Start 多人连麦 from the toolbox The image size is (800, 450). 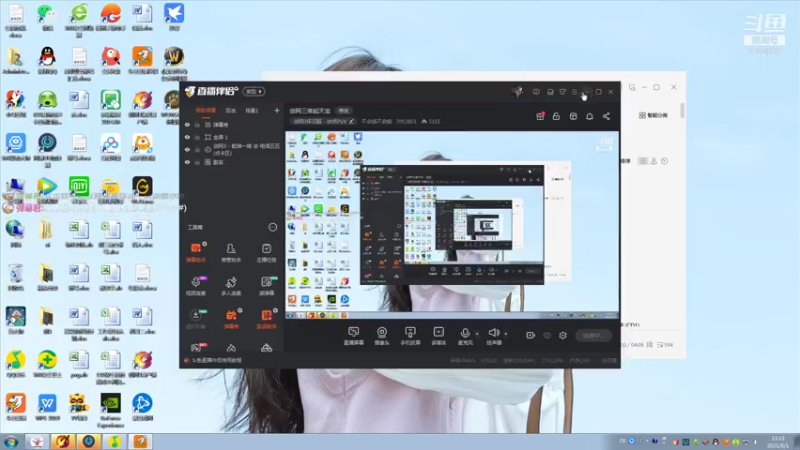pos(231,286)
